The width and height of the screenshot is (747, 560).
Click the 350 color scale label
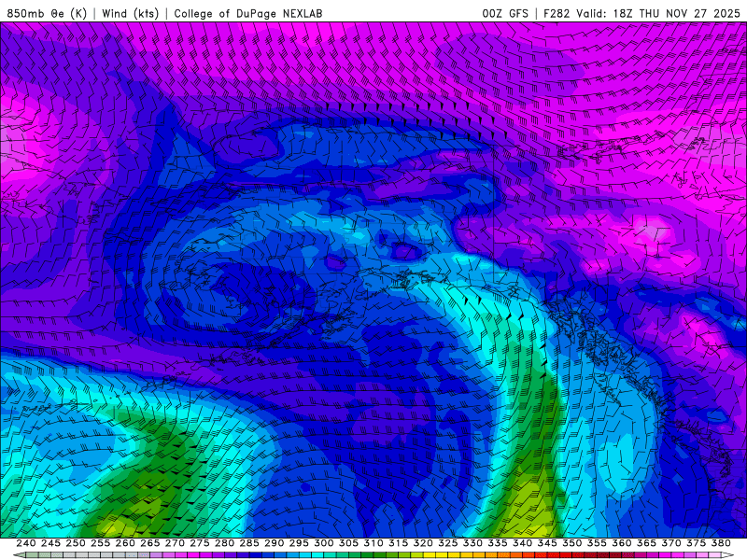(571, 543)
